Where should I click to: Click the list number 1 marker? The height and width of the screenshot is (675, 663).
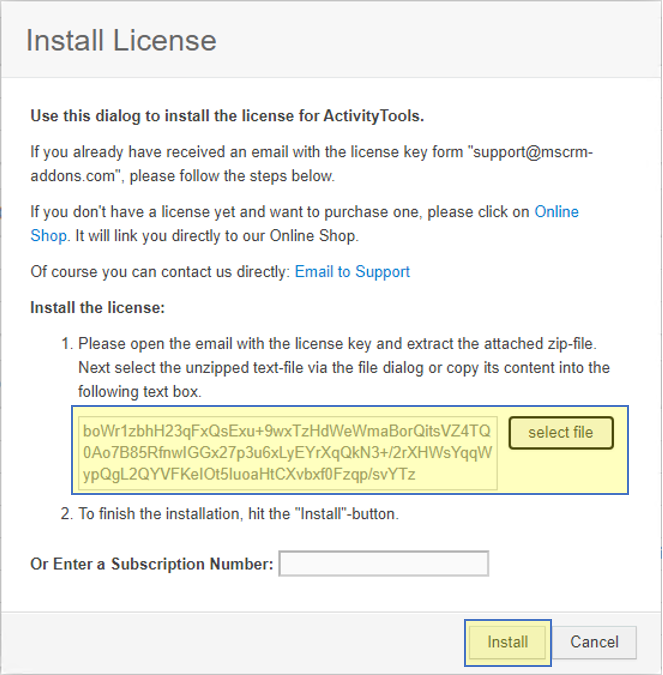click(x=68, y=343)
